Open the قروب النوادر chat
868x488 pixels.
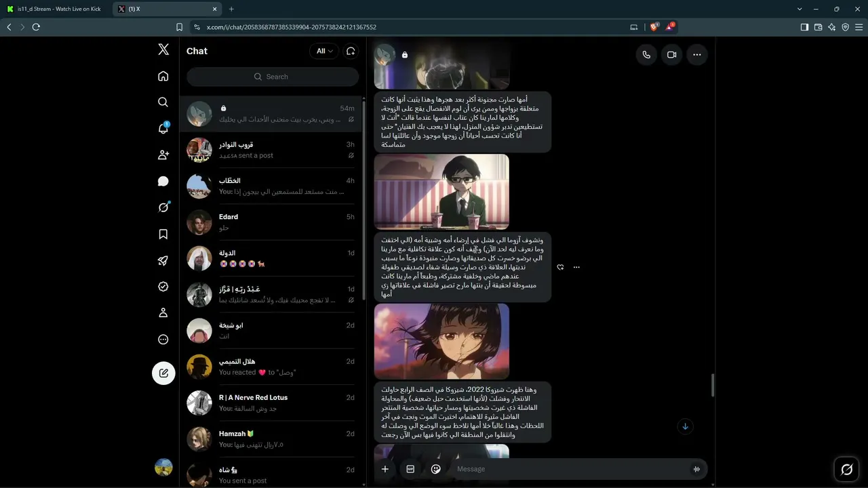point(271,150)
